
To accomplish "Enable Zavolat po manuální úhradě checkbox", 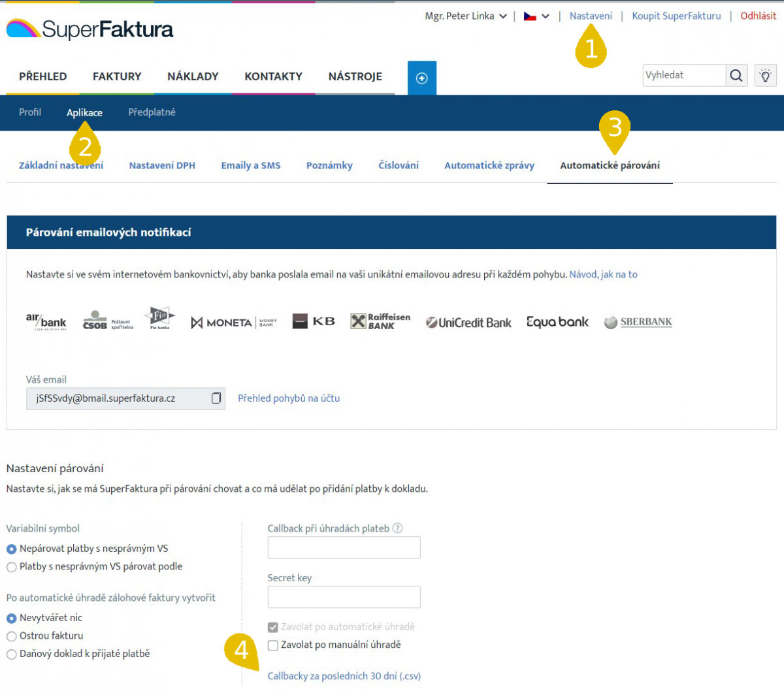I will tap(273, 645).
